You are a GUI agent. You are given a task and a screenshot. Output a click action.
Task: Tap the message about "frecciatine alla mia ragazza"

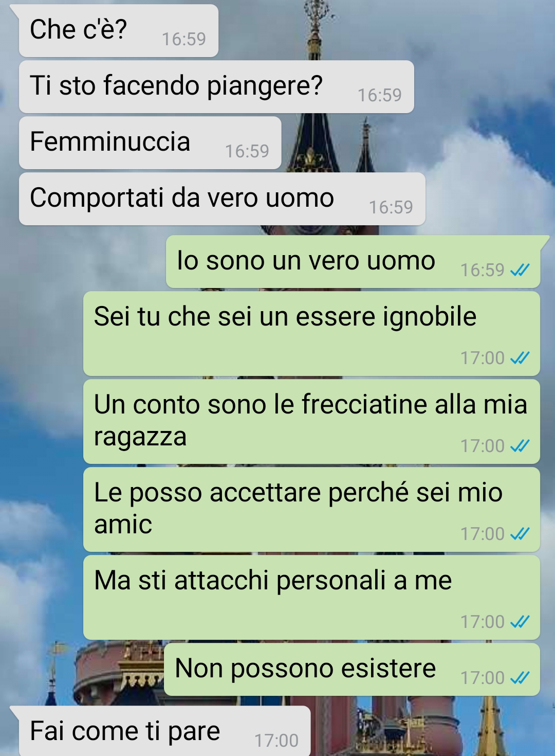tap(311, 421)
